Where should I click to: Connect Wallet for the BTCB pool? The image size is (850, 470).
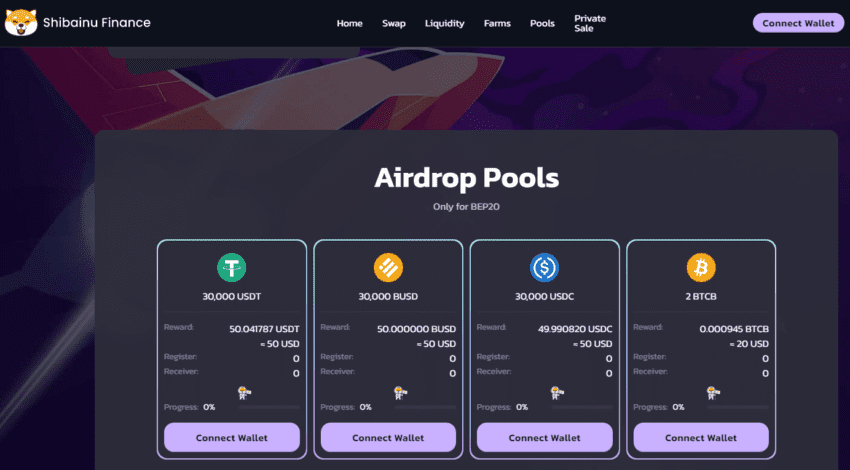pyautogui.click(x=701, y=437)
